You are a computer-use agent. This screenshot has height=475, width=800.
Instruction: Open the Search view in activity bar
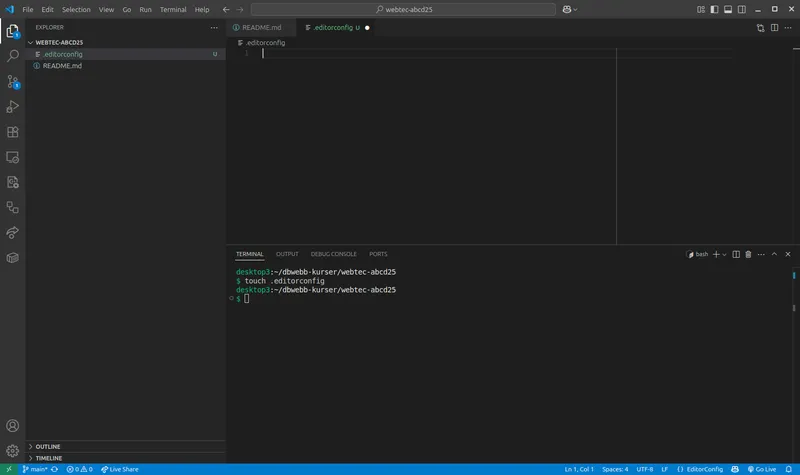(12, 56)
